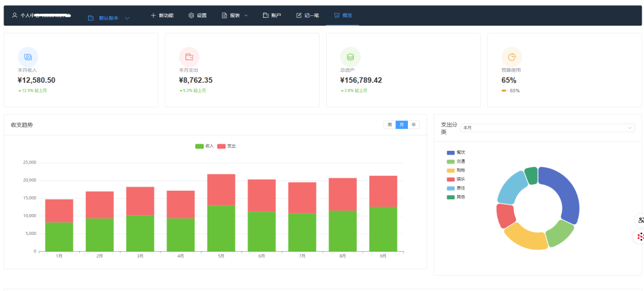Click the yellow 购物 donut segment
644x291 pixels.
tap(526, 238)
